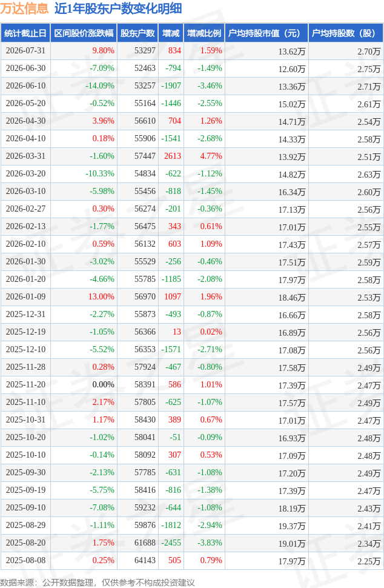The width and height of the screenshot is (384, 588).
Task: Click the 近1年股东户数变化明细 heading
Action: (118, 8)
